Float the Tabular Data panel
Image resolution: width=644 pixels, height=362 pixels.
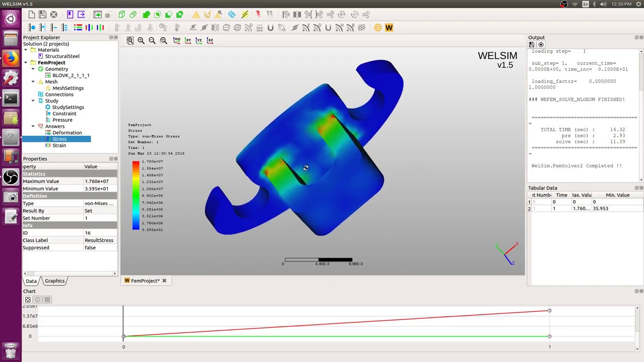[x=636, y=188]
